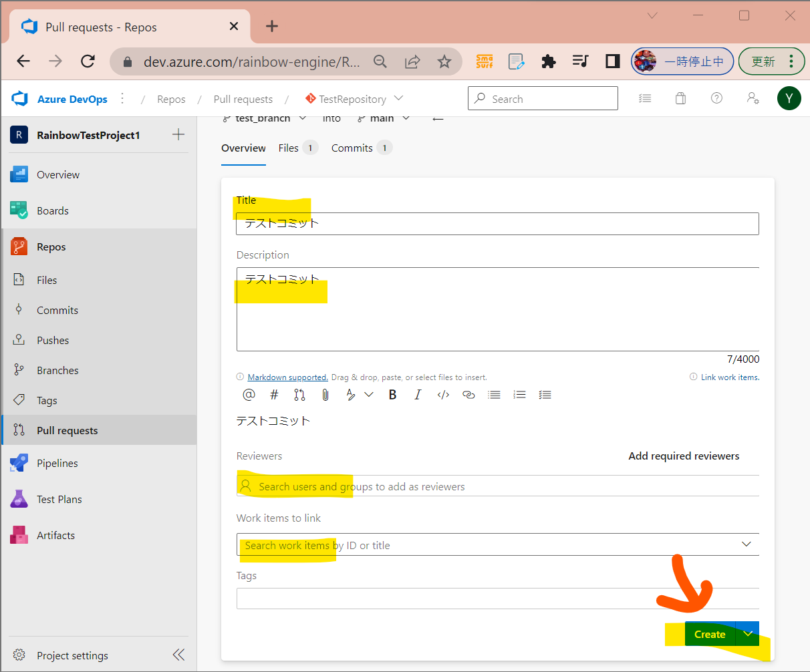Open Overview in the project sidebar
810x672 pixels.
point(99,174)
